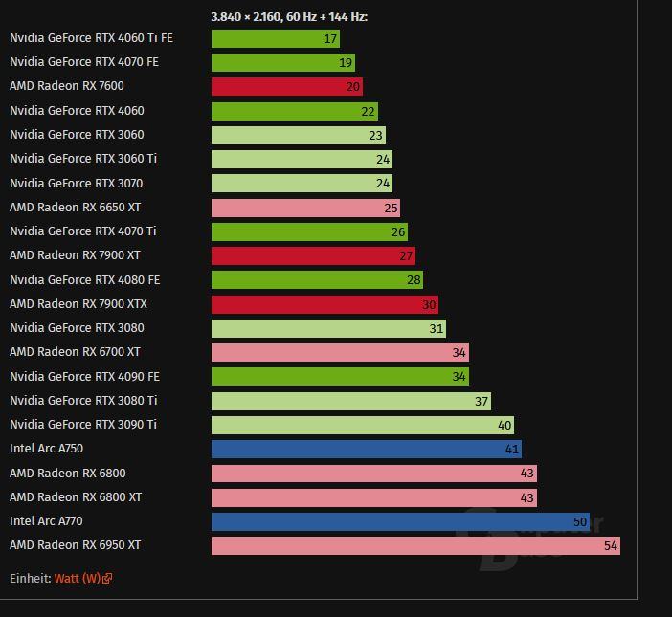Click the RX 6650 XT bar showing 25

point(306,209)
